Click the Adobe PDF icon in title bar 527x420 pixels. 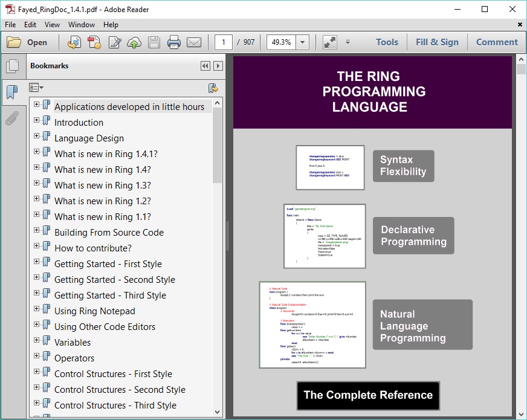pos(10,9)
